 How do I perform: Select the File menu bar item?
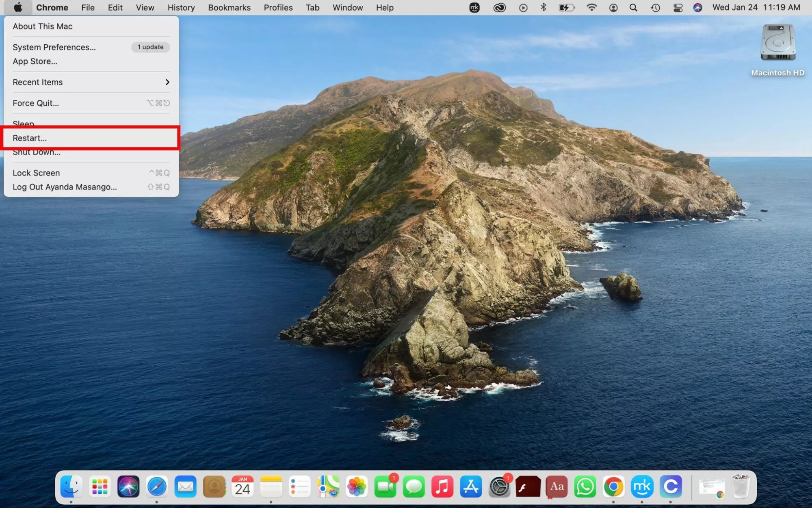(88, 7)
